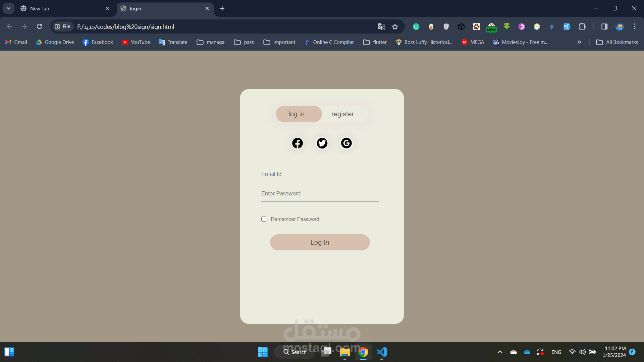Open the translate page icon in address bar
This screenshot has width=644, height=362.
(x=381, y=27)
